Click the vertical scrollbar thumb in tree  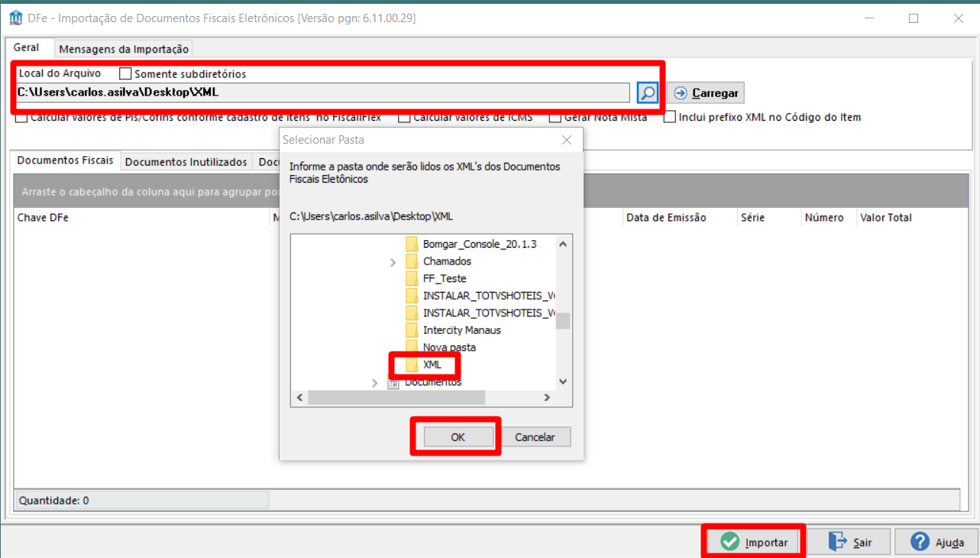pyautogui.click(x=563, y=320)
